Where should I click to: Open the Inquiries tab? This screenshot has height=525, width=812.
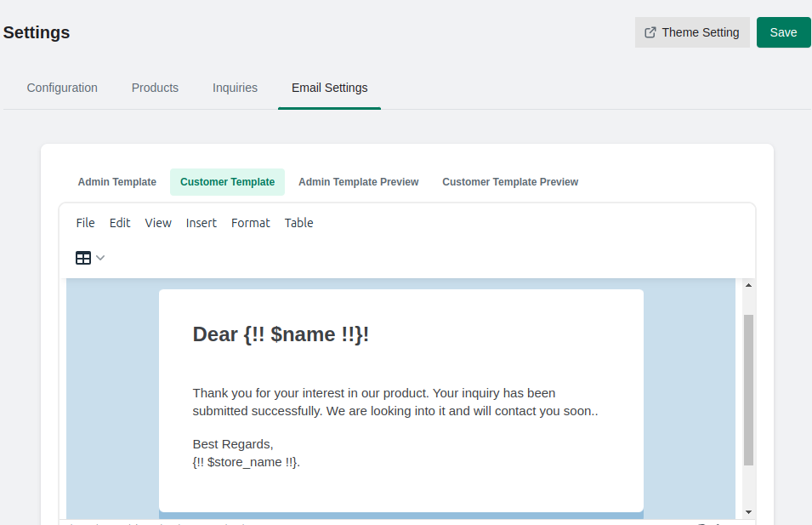click(x=235, y=88)
